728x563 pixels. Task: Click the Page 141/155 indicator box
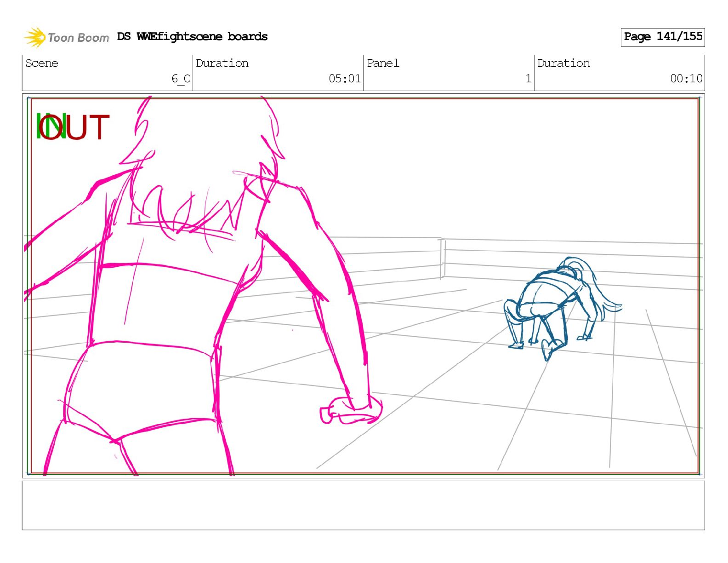coord(662,37)
